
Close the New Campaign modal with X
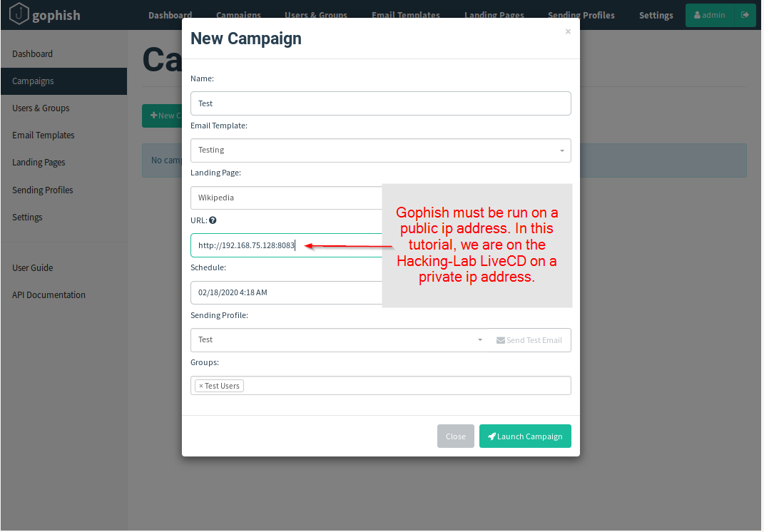click(x=568, y=31)
